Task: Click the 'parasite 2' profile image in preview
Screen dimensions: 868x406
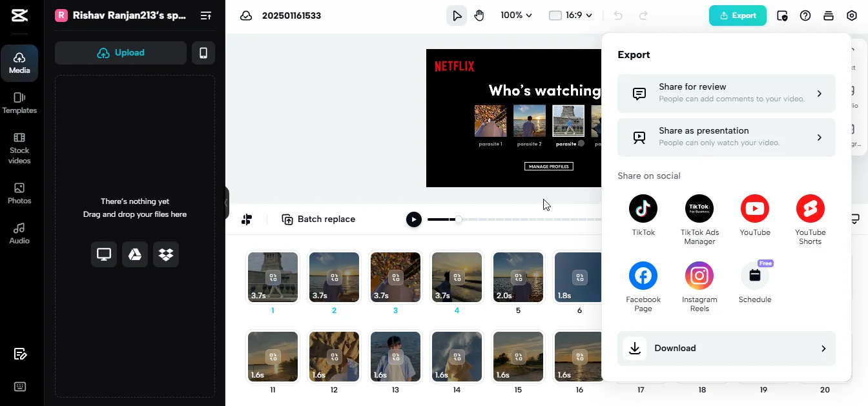Action: (529, 121)
